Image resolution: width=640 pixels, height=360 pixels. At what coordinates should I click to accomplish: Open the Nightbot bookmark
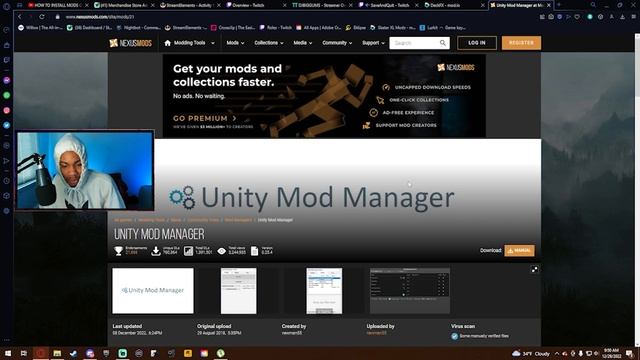(x=138, y=28)
